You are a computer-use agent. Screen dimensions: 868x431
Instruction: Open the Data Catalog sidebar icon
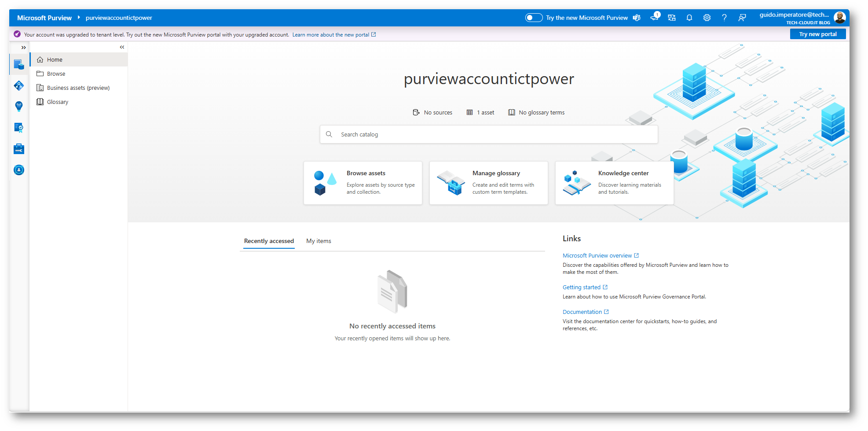pyautogui.click(x=19, y=65)
